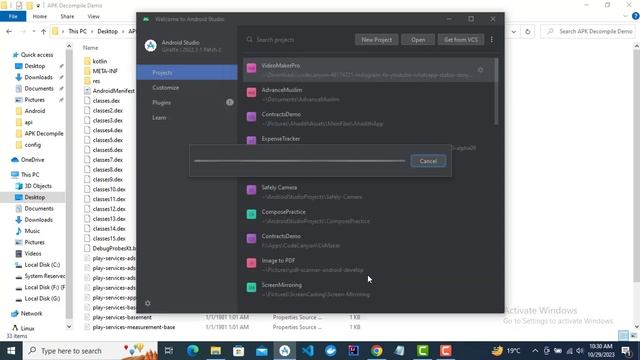Click the Android Studio logo icon

point(151,45)
